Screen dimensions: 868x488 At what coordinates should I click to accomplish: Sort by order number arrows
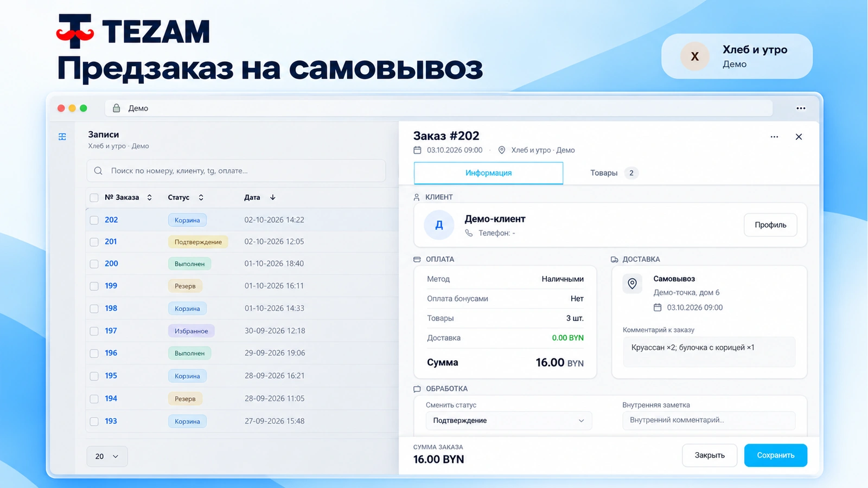(149, 197)
